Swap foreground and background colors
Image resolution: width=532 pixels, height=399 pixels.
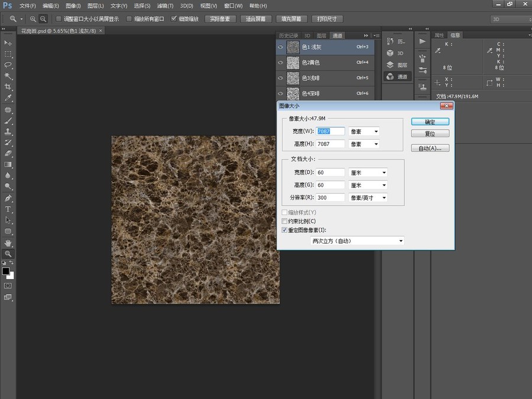pos(12,262)
